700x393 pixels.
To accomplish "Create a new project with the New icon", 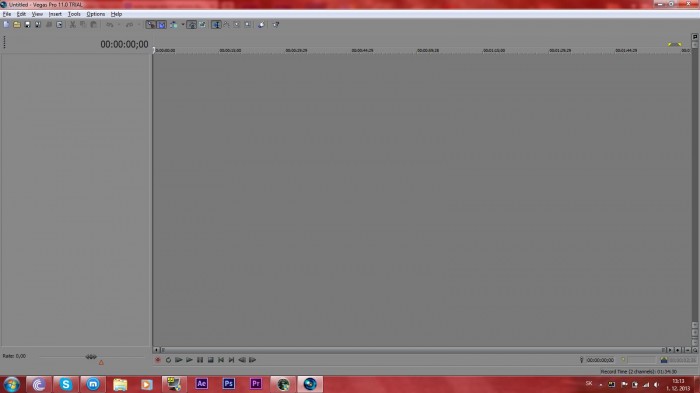I will click(x=6, y=25).
